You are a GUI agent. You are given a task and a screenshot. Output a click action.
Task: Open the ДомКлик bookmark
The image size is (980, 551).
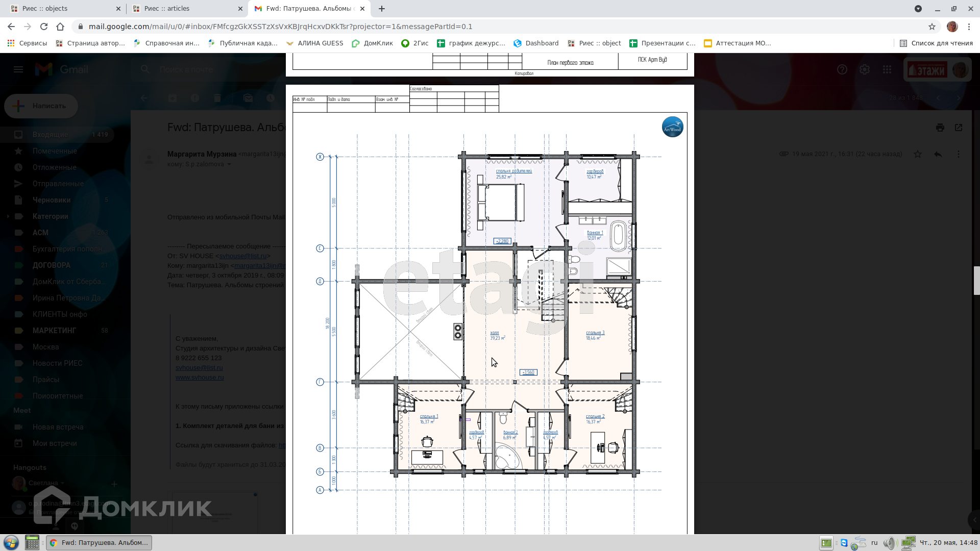372,43
